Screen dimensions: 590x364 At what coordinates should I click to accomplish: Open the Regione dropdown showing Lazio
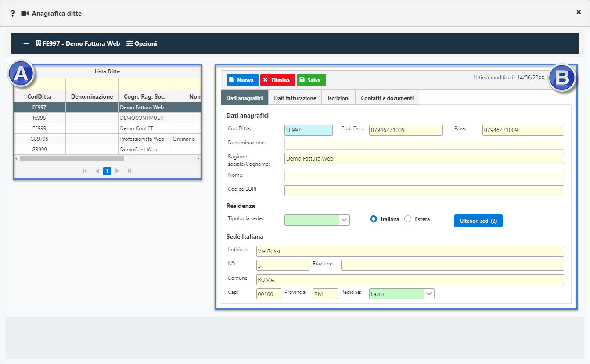(x=429, y=294)
